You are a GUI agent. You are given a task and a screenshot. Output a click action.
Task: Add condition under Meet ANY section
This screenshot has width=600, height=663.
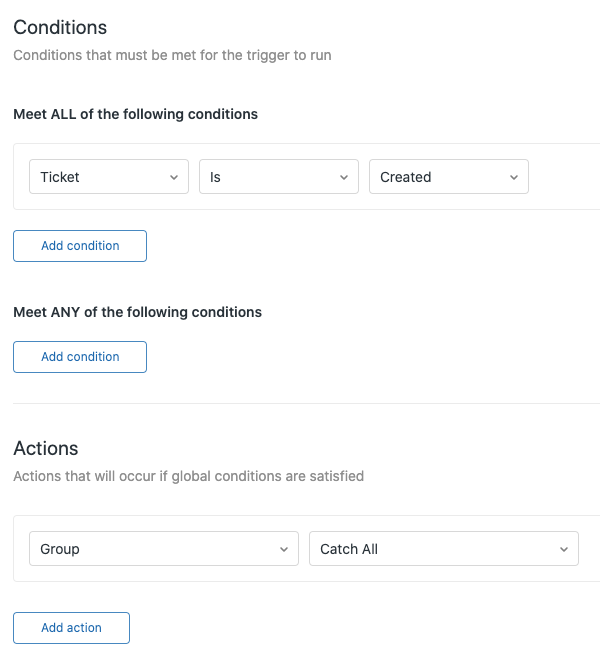point(80,357)
